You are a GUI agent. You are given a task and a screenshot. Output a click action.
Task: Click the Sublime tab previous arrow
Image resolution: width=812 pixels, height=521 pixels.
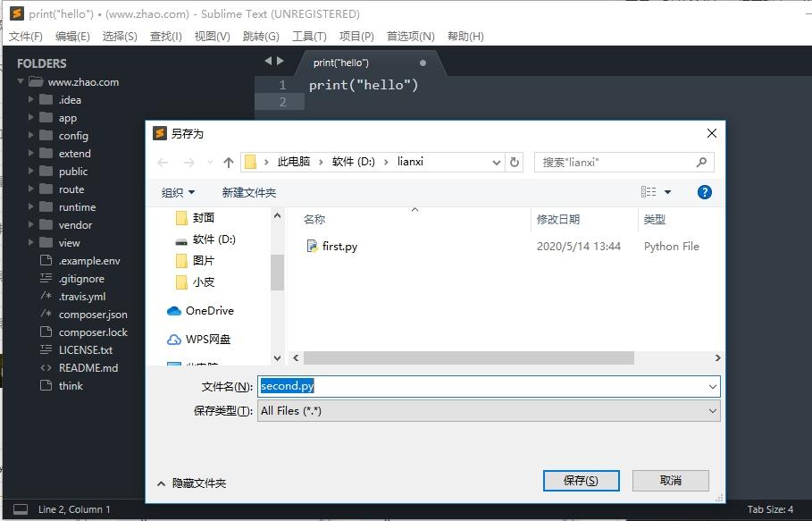click(268, 61)
